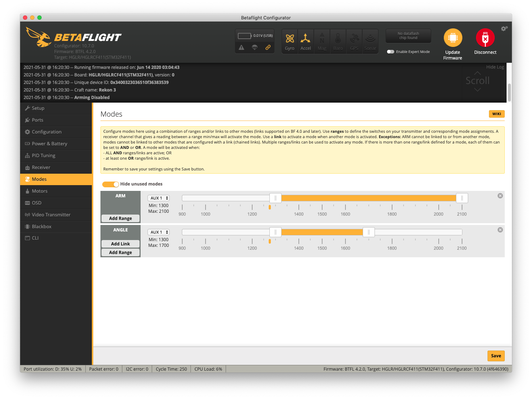Click the No dataflash chip found box
532x399 pixels.
click(x=408, y=36)
